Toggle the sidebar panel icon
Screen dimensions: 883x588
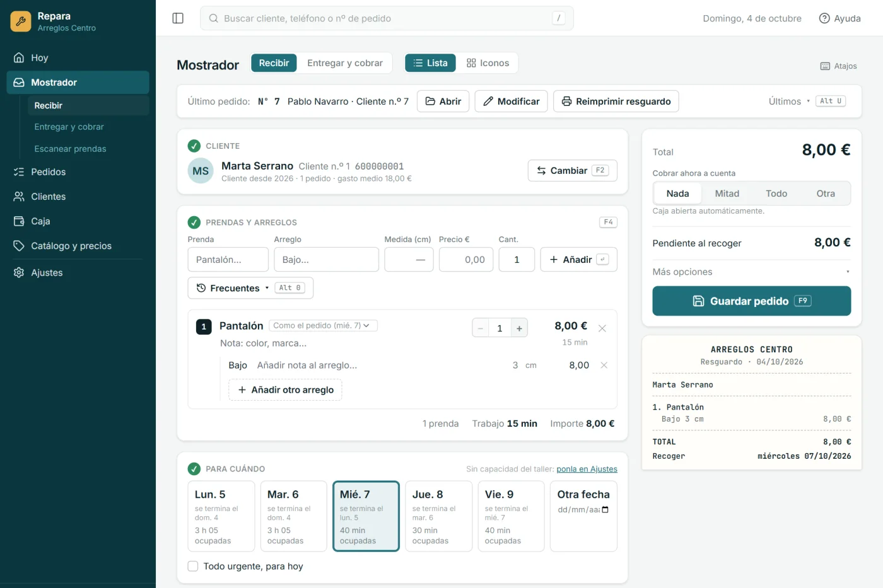(x=178, y=18)
